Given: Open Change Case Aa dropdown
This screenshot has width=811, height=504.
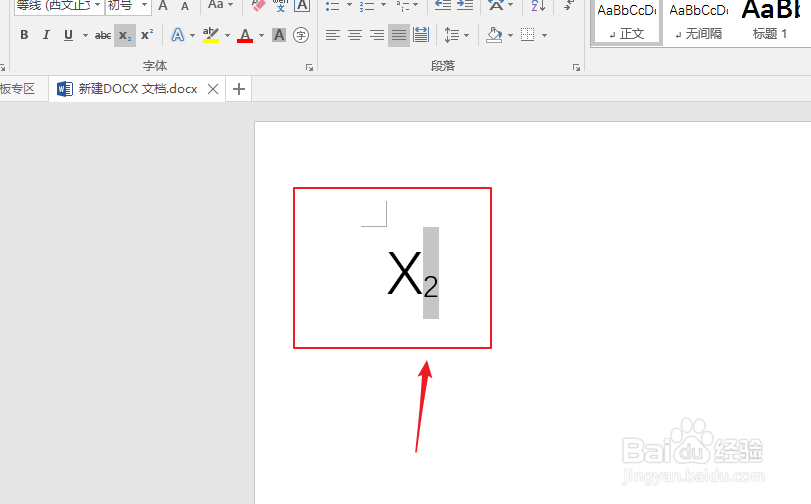Looking at the screenshot, I should click(x=220, y=5).
